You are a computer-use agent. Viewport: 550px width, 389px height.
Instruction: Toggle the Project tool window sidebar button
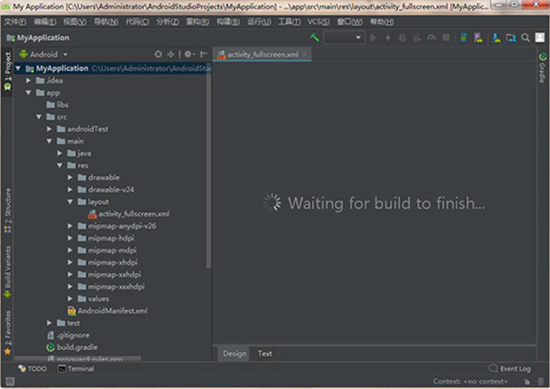click(x=7, y=71)
